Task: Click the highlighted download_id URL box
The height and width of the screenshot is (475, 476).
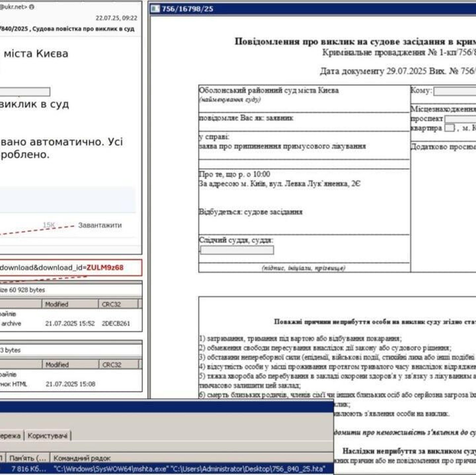Action: (71, 268)
